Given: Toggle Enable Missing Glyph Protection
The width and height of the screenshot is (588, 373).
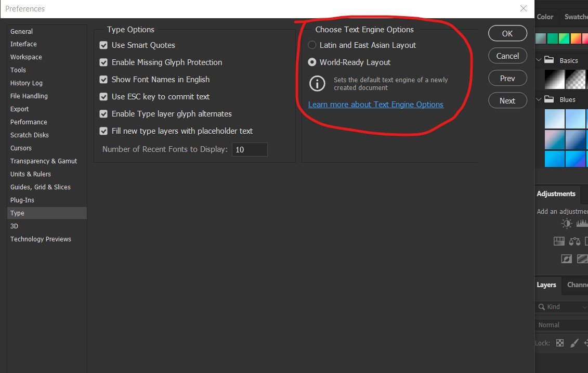Looking at the screenshot, I should pos(103,62).
